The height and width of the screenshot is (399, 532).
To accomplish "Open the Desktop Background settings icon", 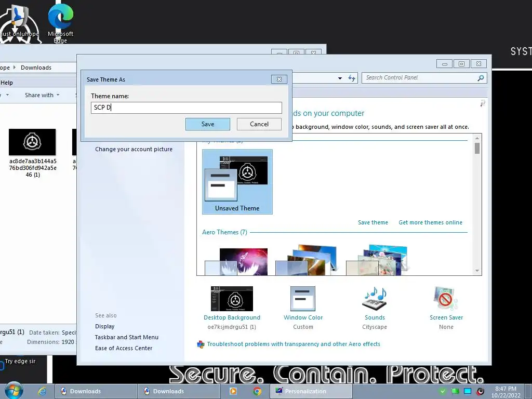I will click(232, 299).
